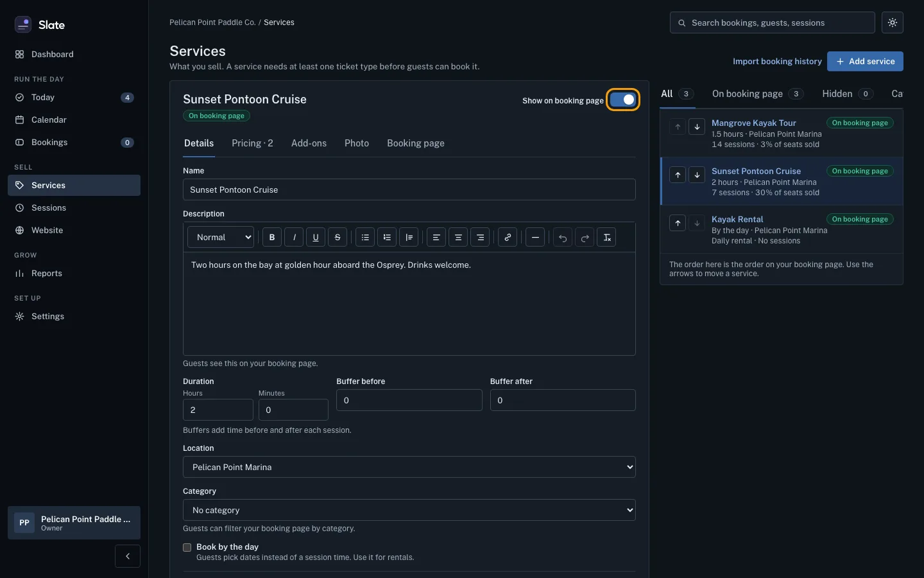This screenshot has height=578, width=924.
Task: Move Kayak Rental up
Action: tap(678, 223)
